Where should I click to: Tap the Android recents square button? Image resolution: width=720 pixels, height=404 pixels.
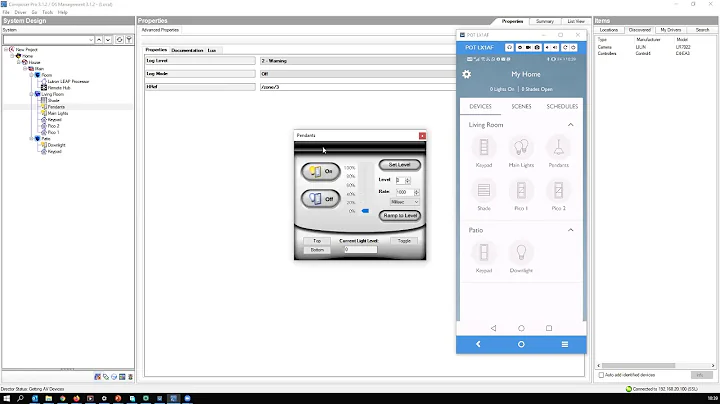549,328
